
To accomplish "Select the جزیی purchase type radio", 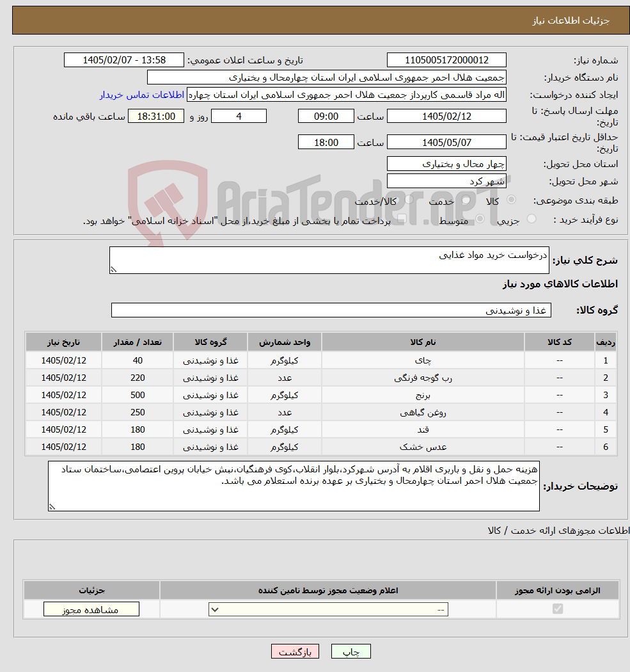I will pyautogui.click(x=532, y=219).
